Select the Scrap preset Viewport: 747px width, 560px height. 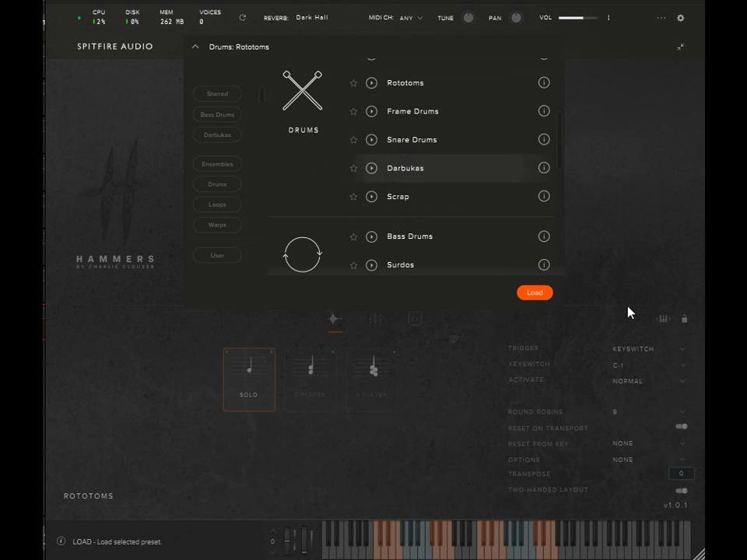(398, 196)
